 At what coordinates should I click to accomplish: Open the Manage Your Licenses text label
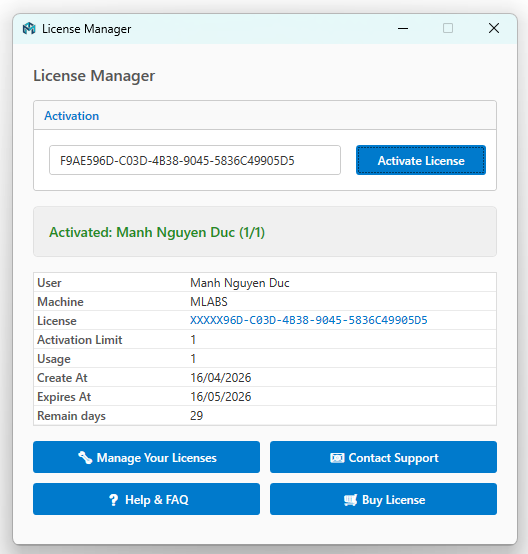click(157, 458)
